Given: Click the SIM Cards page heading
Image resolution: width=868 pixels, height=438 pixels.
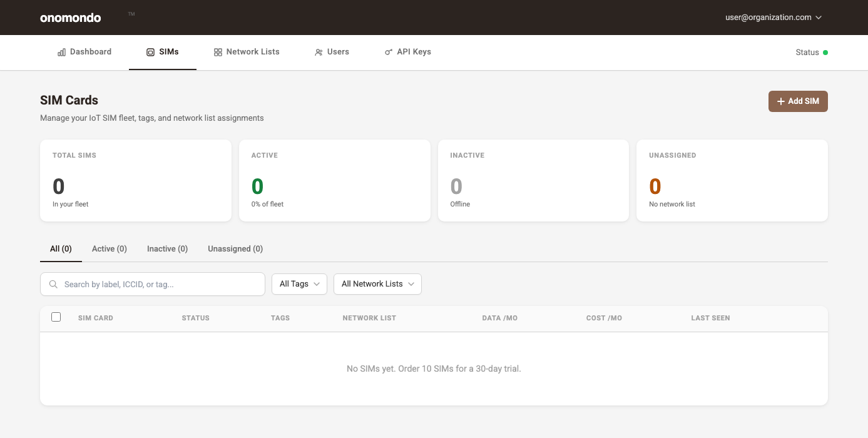Looking at the screenshot, I should 69,100.
